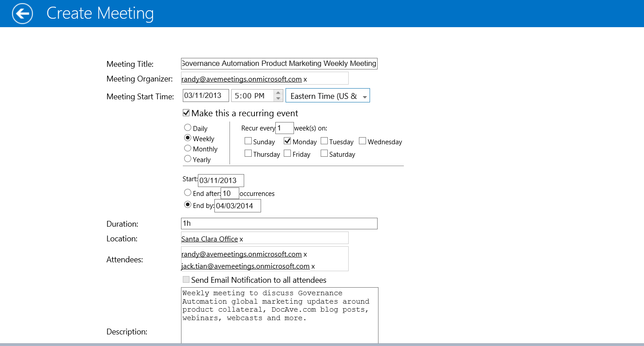The height and width of the screenshot is (346, 644).
Task: Select the End by date option
Action: pyautogui.click(x=188, y=205)
